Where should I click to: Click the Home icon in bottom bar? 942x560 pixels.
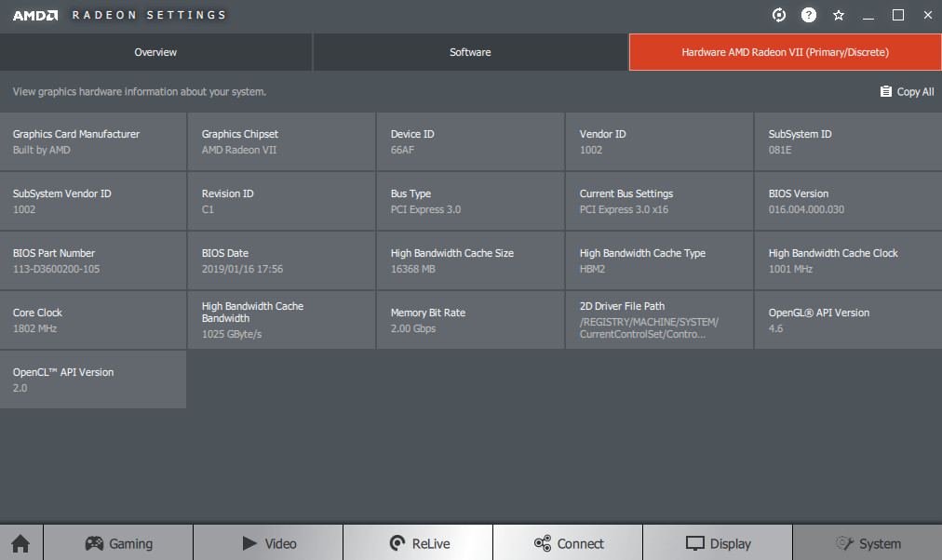pyautogui.click(x=20, y=543)
